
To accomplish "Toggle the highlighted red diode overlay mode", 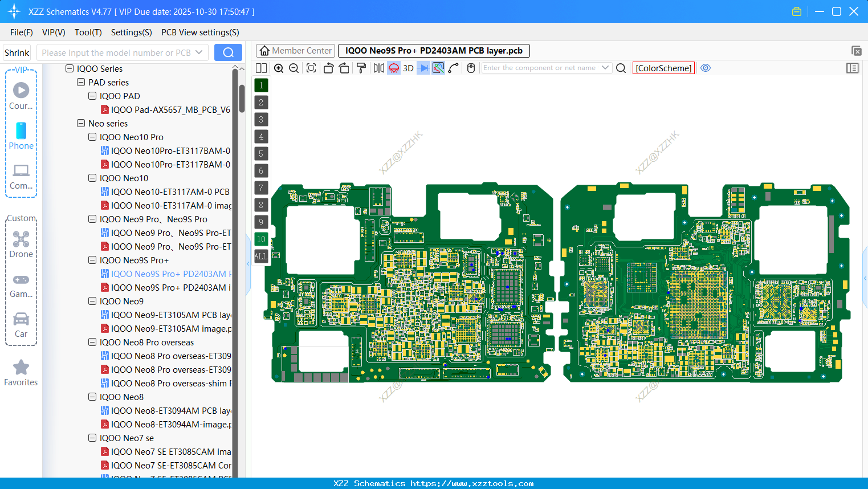I will [393, 68].
